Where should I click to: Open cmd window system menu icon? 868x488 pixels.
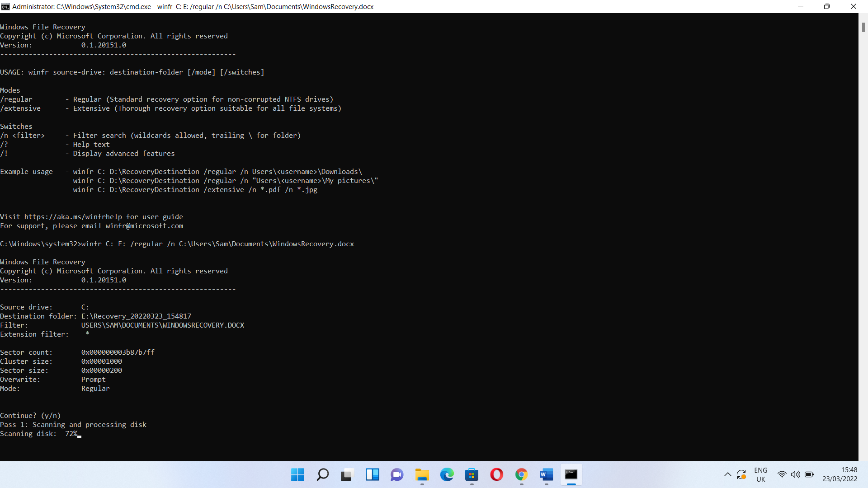tap(5, 6)
